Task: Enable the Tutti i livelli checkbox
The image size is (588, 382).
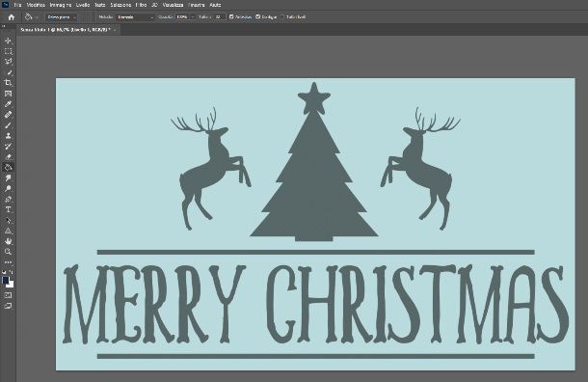Action: 282,17
